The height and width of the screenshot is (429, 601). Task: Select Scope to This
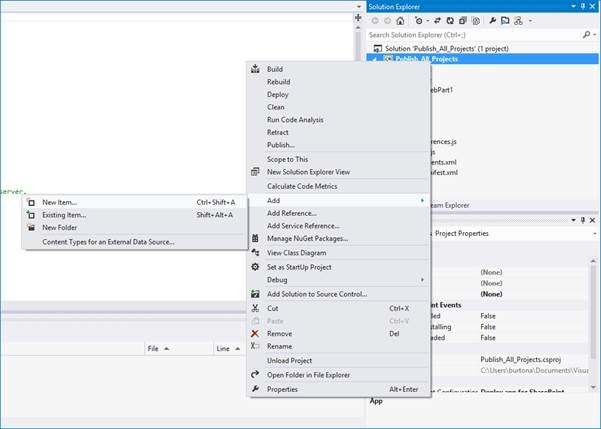point(339,159)
